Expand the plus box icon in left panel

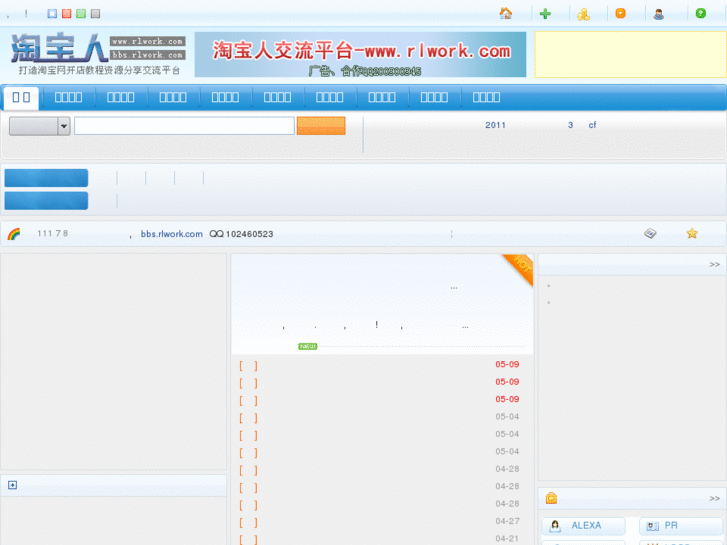tap(13, 485)
